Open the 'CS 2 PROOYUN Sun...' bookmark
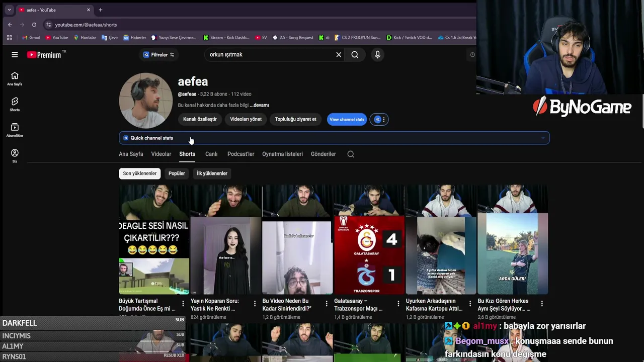 tap(357, 38)
